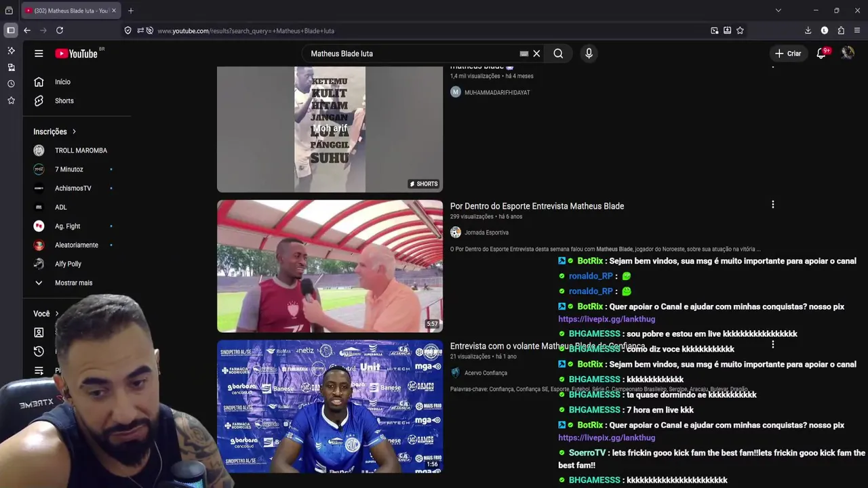Play the Por Dentro do Esporte interview thumbnail
Image resolution: width=868 pixels, height=488 pixels.
[330, 266]
